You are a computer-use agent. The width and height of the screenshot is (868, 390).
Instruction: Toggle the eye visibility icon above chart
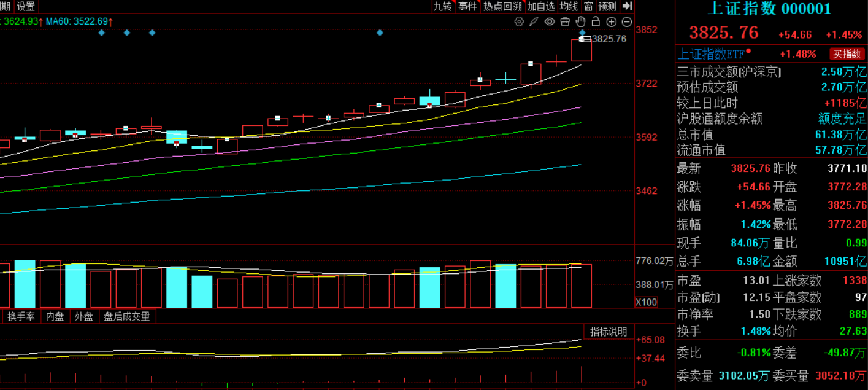point(550,22)
